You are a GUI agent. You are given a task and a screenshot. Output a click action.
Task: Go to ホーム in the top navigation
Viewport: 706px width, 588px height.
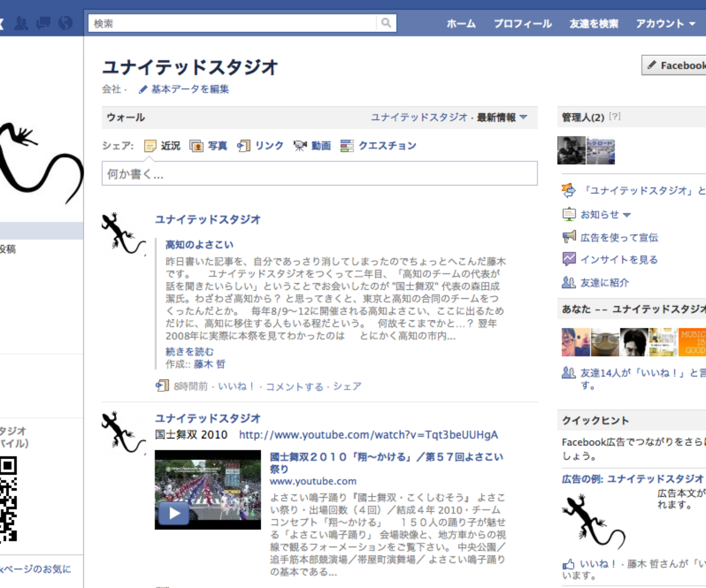coord(461,24)
